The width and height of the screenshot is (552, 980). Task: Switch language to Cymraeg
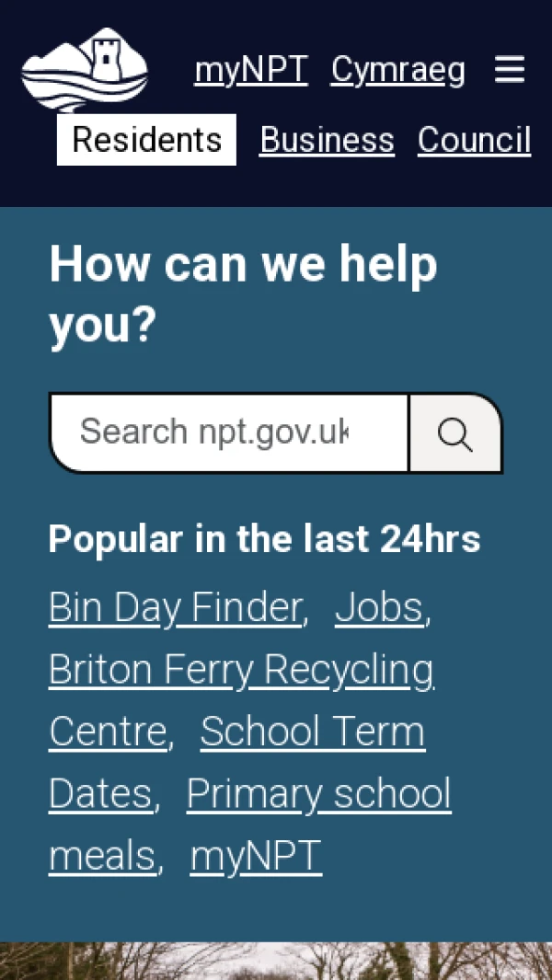(x=397, y=71)
